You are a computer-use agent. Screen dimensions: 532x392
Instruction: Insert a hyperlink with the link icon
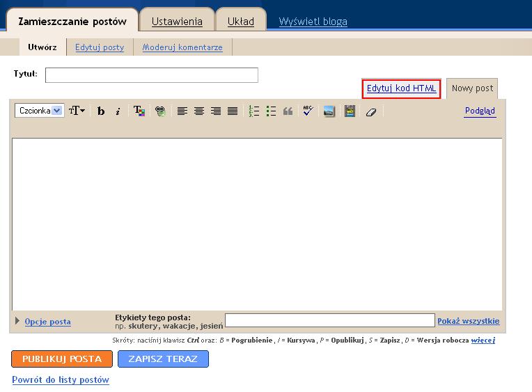(160, 111)
